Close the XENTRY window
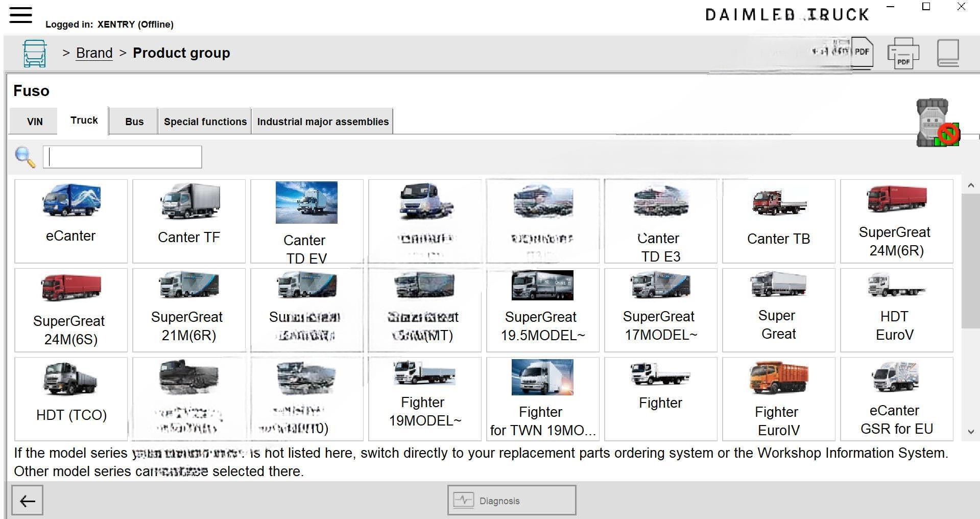The width and height of the screenshot is (980, 519). click(961, 7)
